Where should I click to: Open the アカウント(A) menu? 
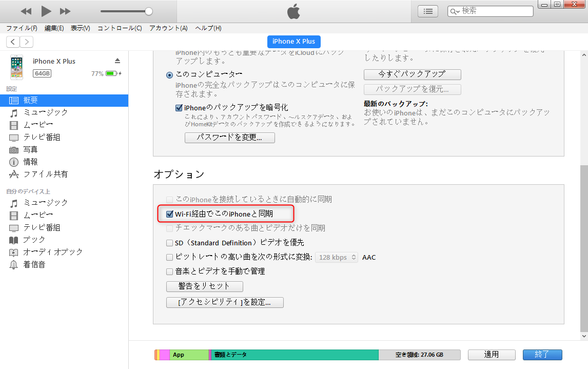pyautogui.click(x=168, y=28)
